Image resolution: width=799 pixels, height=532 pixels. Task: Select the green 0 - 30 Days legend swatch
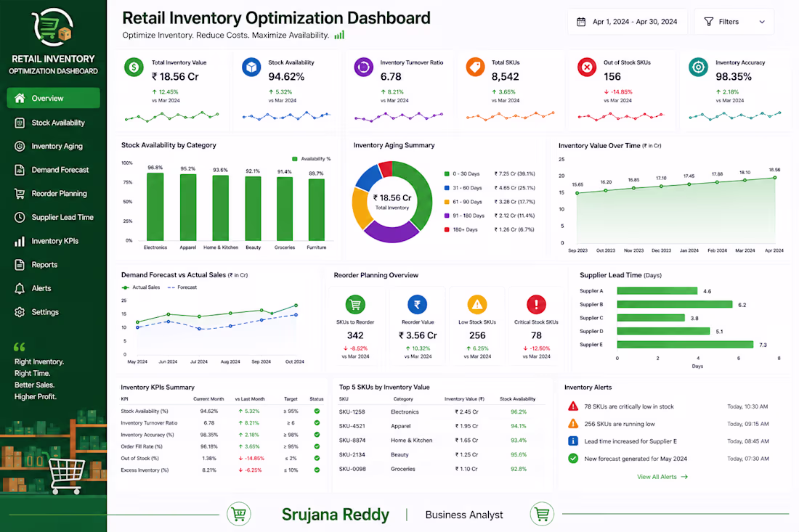coord(447,173)
